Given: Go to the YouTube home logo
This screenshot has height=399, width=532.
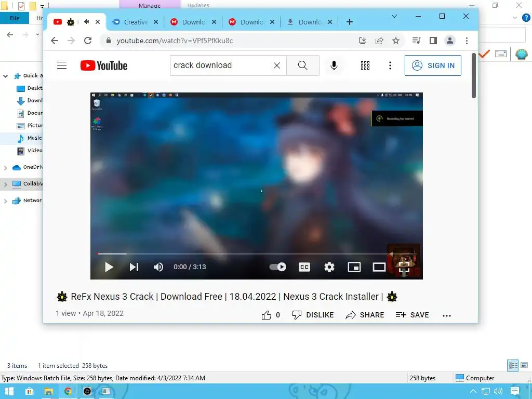Looking at the screenshot, I should 104,65.
